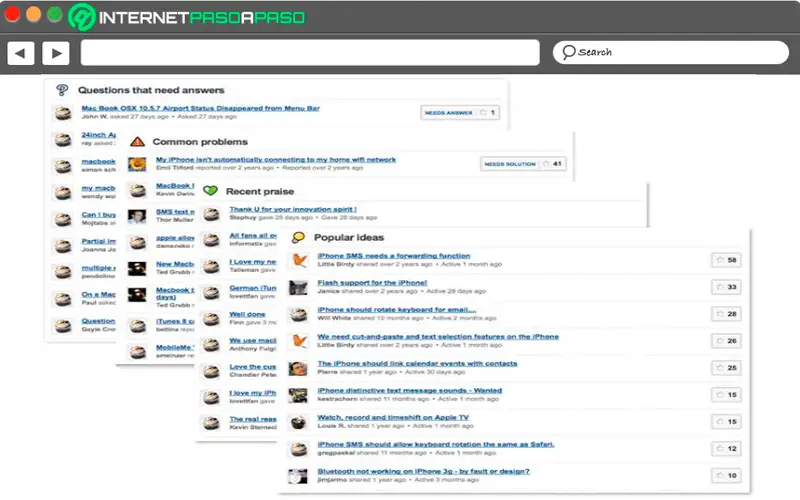Click the Recent praise heading

pyautogui.click(x=260, y=191)
